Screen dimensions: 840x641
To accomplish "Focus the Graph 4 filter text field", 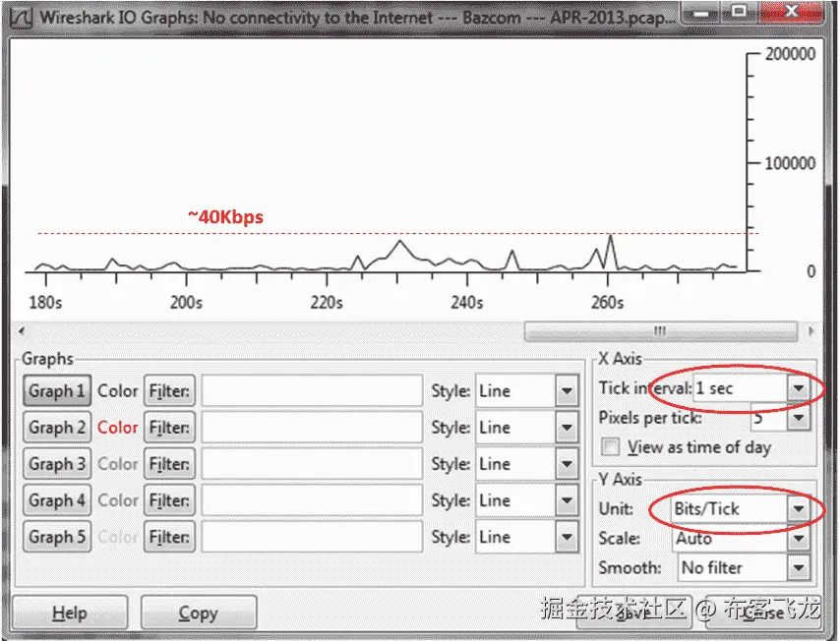I will tap(312, 500).
